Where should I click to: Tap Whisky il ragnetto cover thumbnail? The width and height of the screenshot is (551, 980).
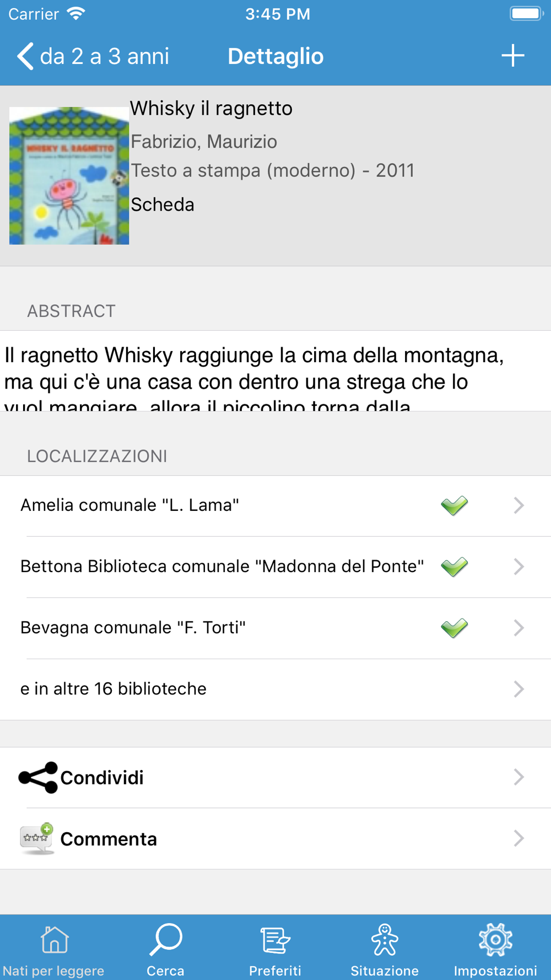click(x=69, y=176)
